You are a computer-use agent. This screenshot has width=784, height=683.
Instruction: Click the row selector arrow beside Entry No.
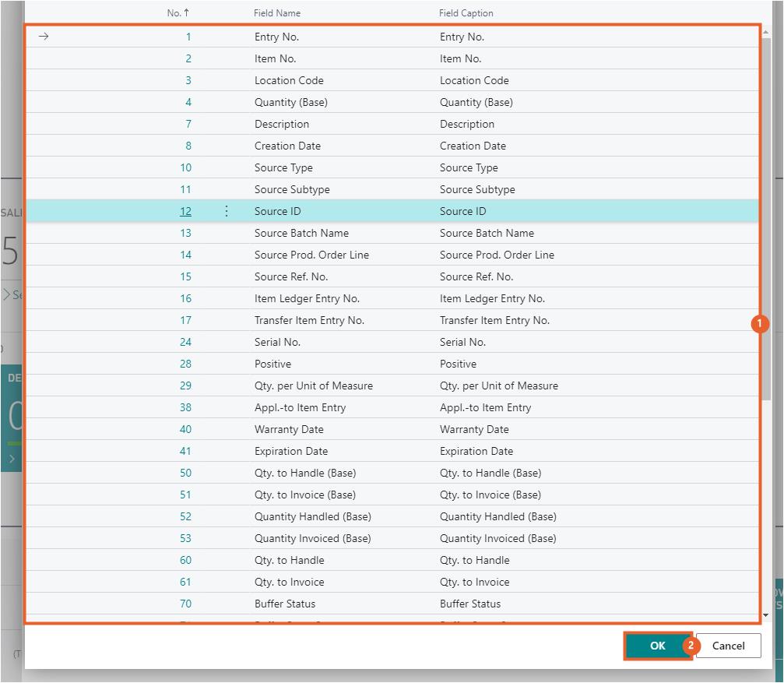pos(44,37)
